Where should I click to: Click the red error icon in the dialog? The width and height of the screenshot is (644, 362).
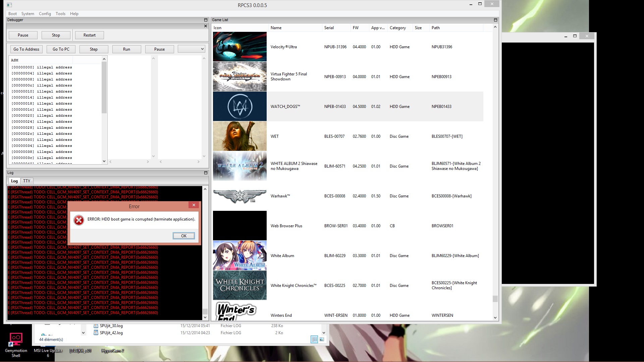pos(79,220)
